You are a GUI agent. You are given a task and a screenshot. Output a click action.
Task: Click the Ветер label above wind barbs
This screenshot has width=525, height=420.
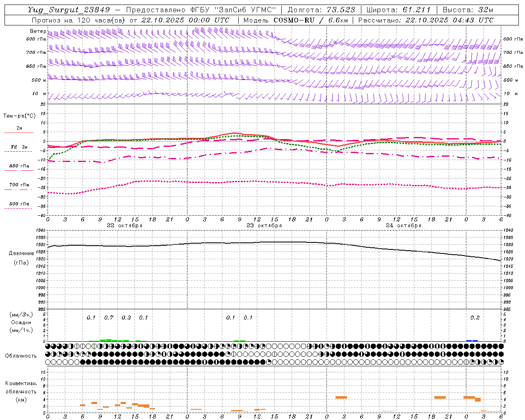38,31
